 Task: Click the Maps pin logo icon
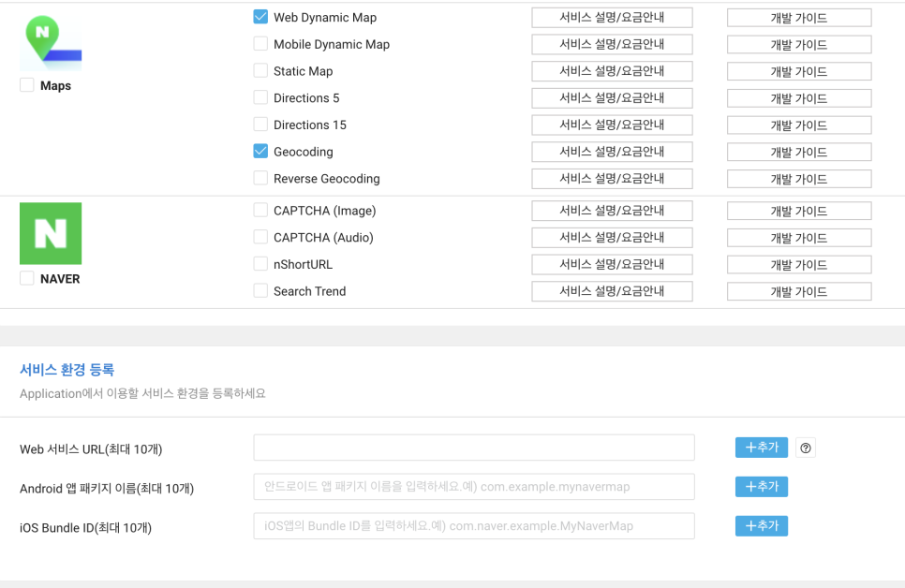[50, 42]
